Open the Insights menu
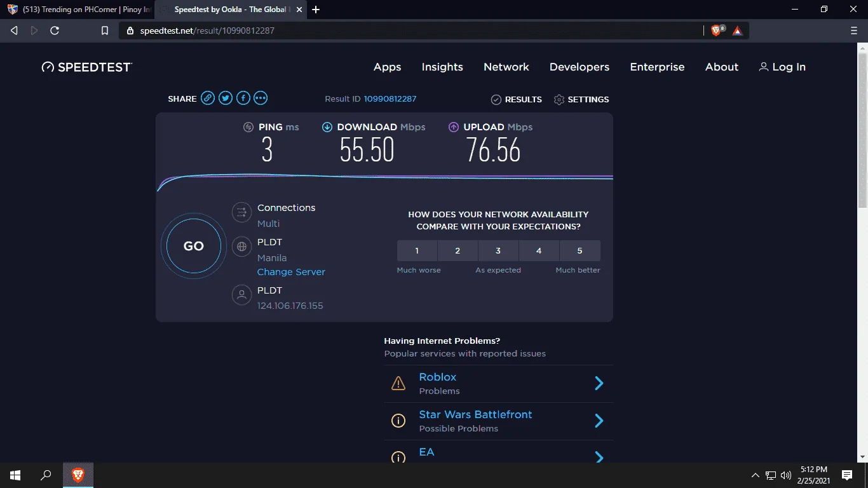This screenshot has width=868, height=488. pyautogui.click(x=442, y=67)
